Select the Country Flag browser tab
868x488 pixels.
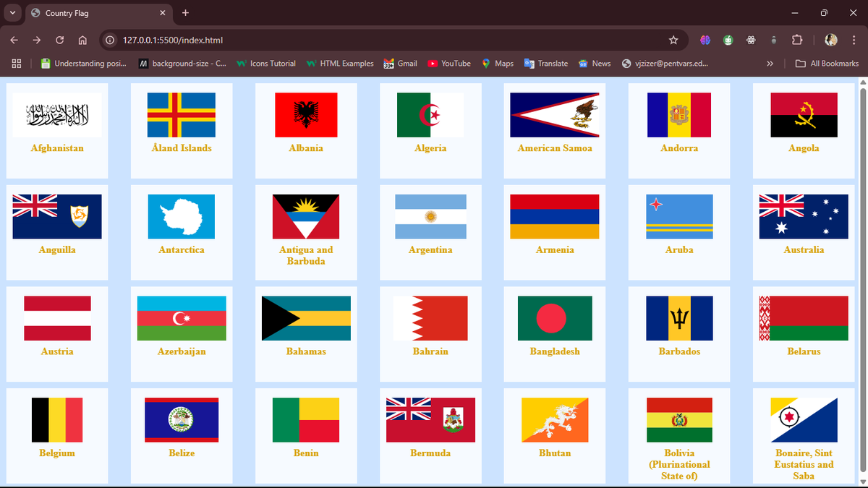[x=87, y=13]
